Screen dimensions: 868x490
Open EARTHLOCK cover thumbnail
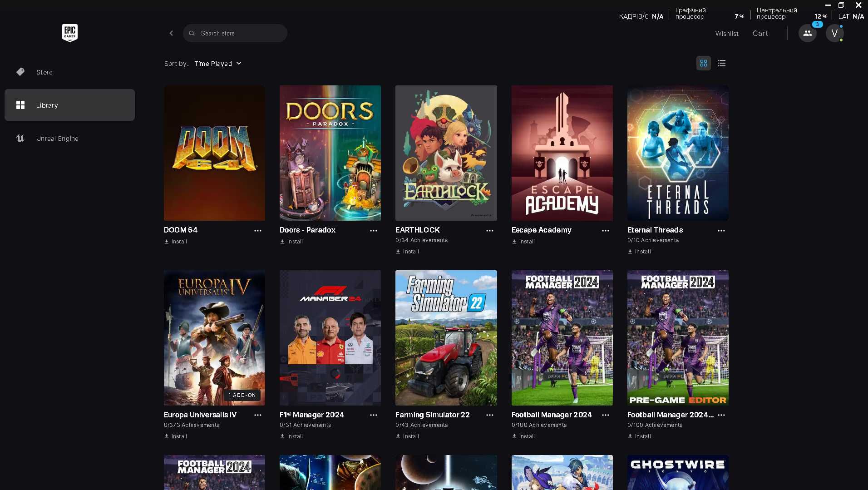pyautogui.click(x=446, y=153)
